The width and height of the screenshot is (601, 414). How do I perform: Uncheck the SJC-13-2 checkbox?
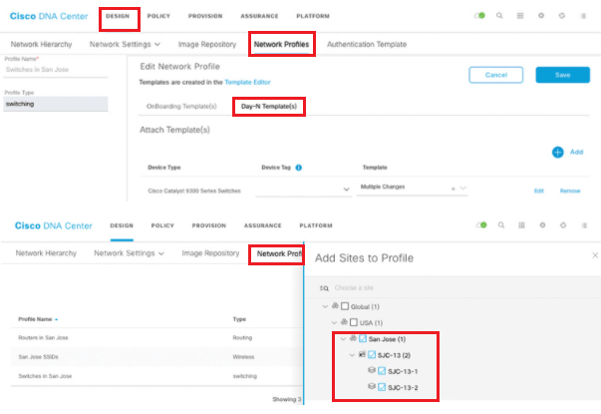[x=382, y=387]
